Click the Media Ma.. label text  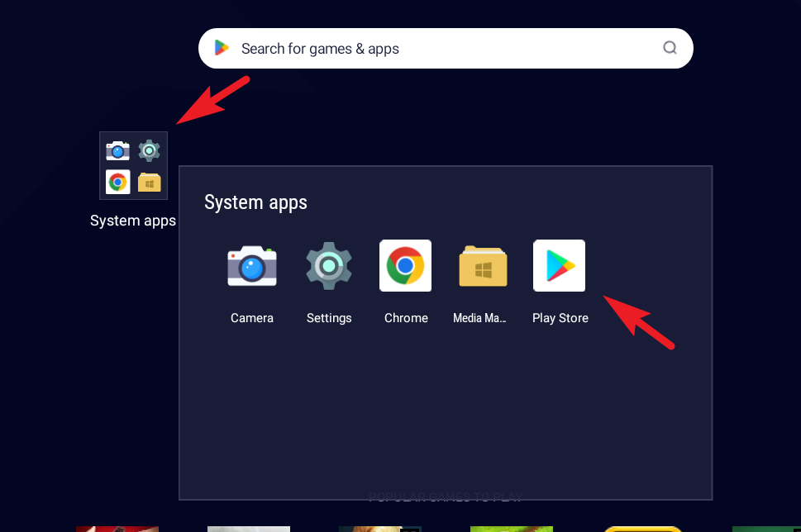[479, 318]
